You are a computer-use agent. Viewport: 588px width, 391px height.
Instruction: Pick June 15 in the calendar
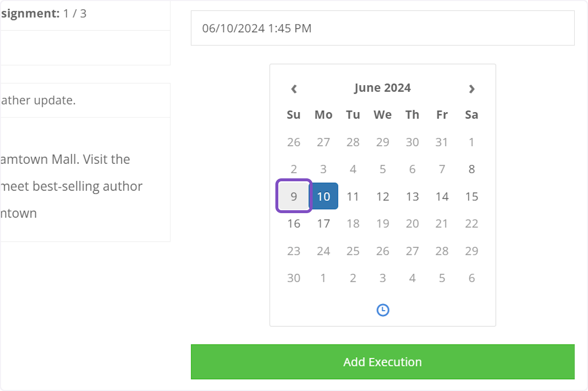pos(471,196)
